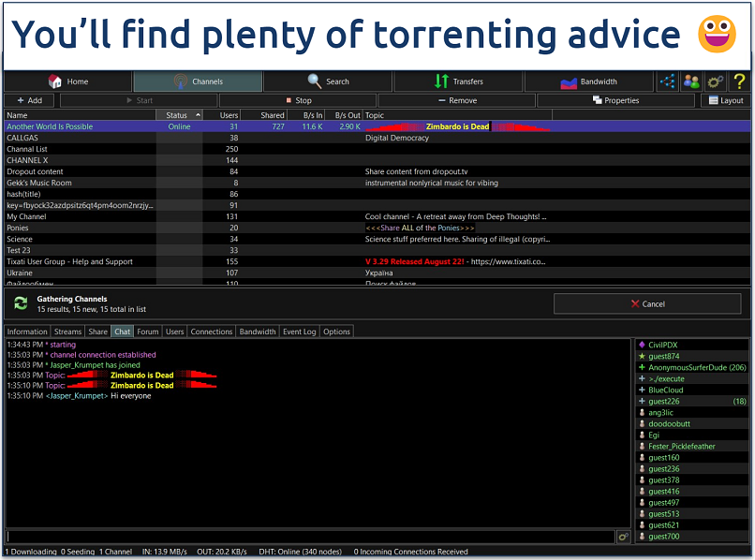This screenshot has height=560, width=755.
Task: Click the yellow question mark help icon
Action: click(739, 81)
